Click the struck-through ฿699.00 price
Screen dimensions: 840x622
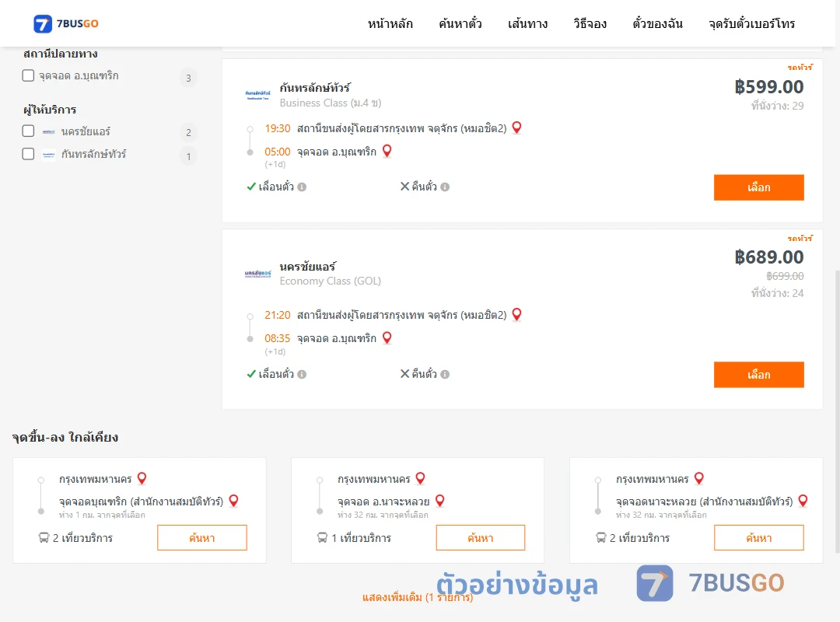coord(785,276)
